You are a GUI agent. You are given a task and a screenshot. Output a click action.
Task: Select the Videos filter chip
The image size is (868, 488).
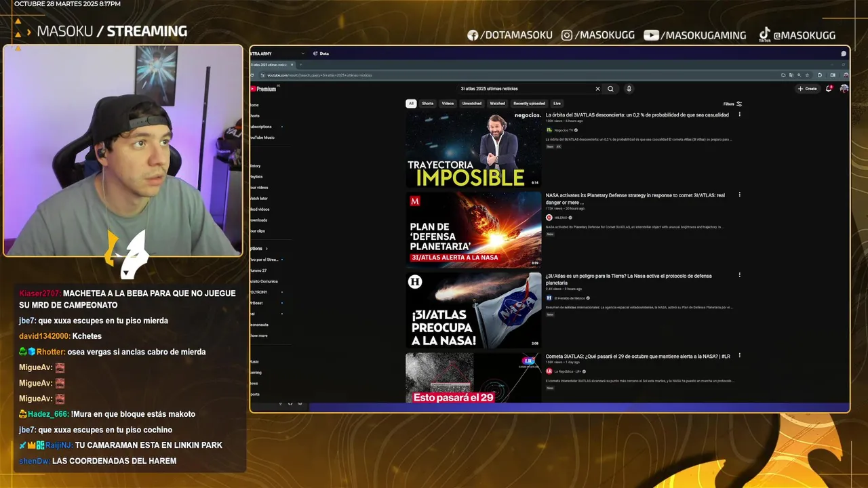(x=448, y=104)
